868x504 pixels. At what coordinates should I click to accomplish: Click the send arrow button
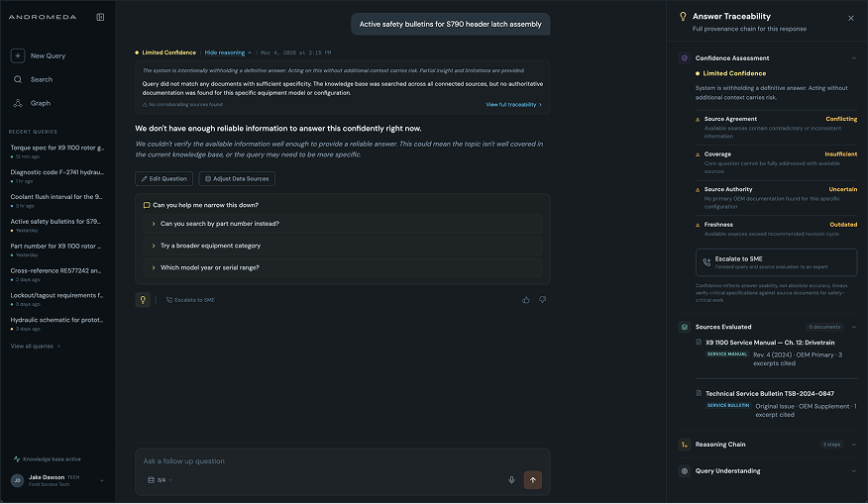click(533, 480)
